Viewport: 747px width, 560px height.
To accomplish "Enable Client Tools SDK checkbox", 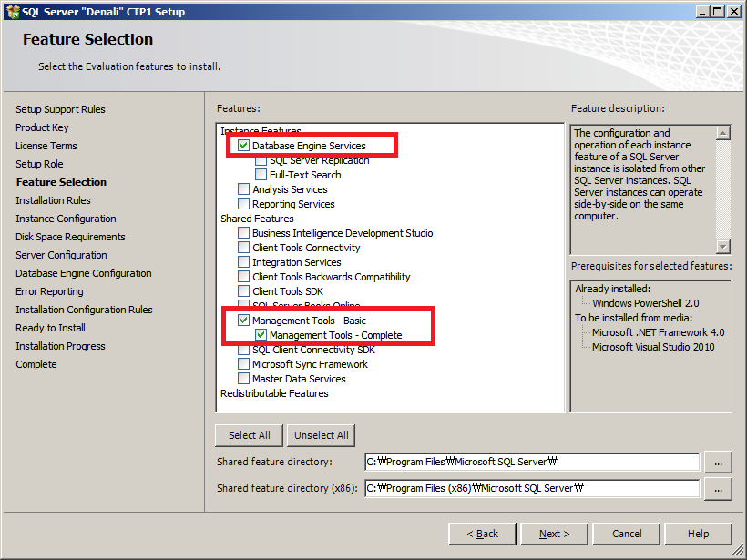I will (x=243, y=291).
